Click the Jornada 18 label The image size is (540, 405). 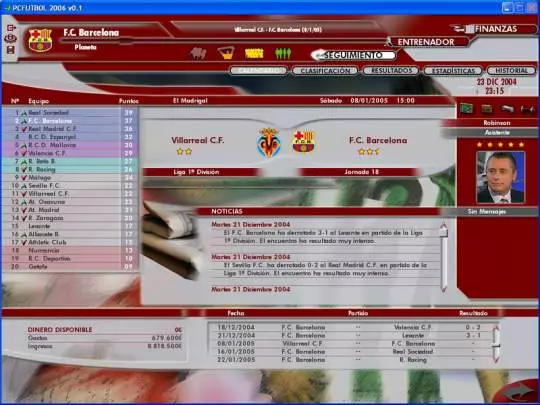[x=361, y=172]
